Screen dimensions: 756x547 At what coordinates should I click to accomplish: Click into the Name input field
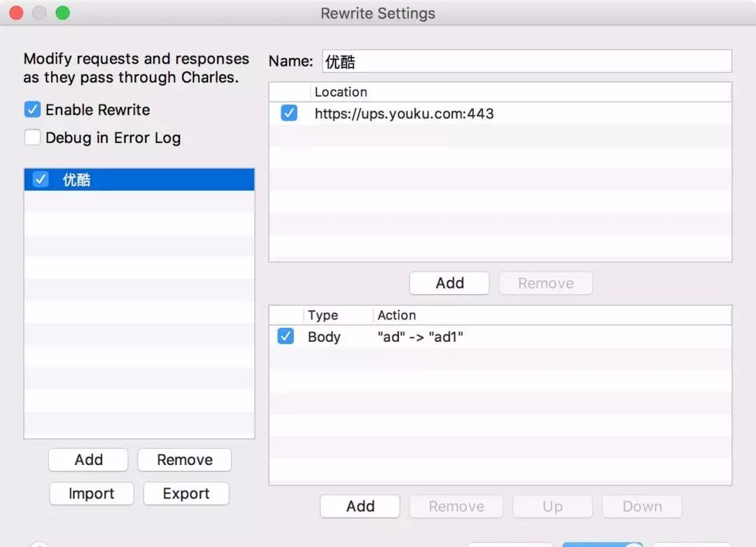[x=527, y=61]
